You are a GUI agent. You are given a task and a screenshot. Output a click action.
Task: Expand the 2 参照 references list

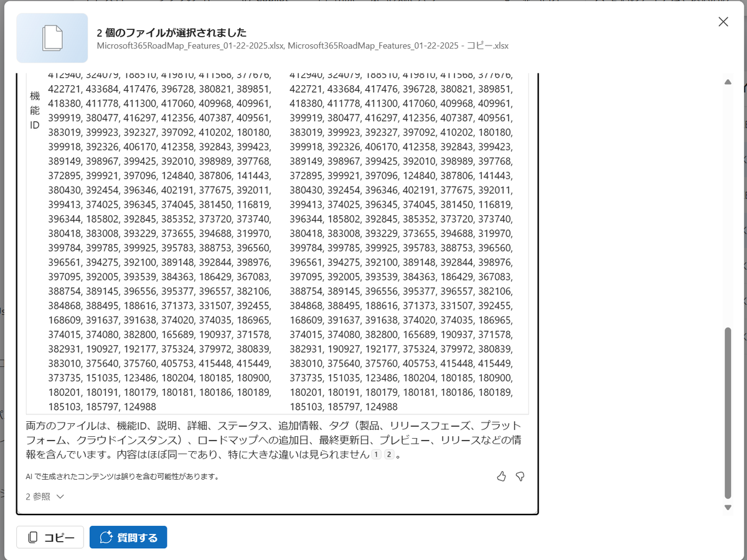[45, 497]
